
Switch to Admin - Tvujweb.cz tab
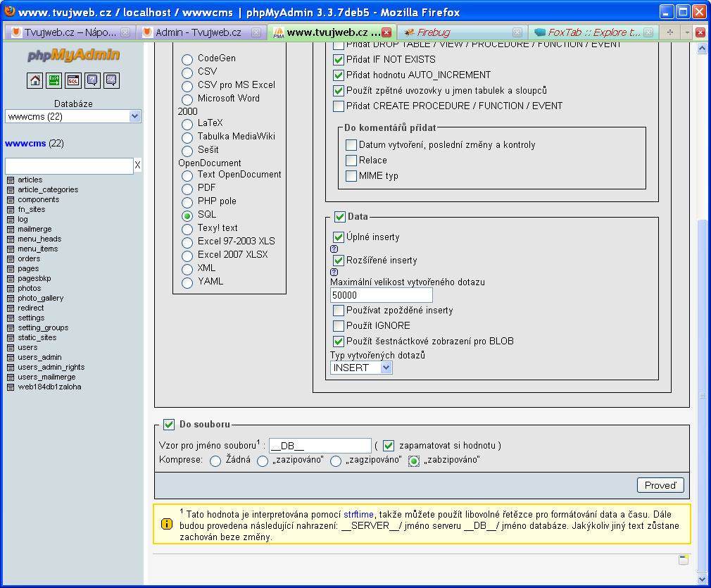pos(197,32)
